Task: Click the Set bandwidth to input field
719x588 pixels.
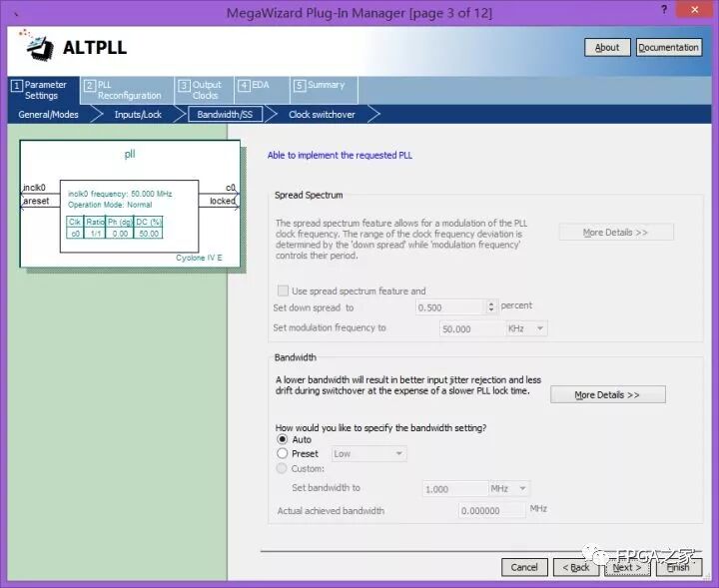Action: [x=452, y=488]
